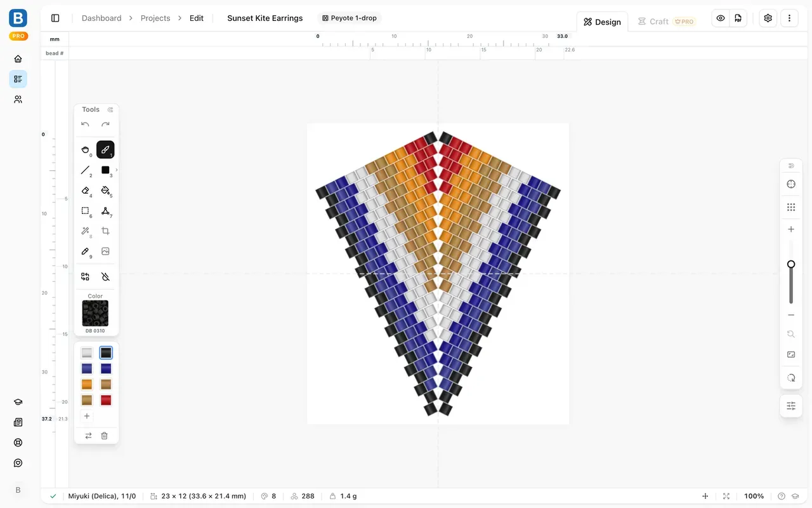This screenshot has width=812, height=508.
Task: Click the zoom in plus button
Action: 791,229
